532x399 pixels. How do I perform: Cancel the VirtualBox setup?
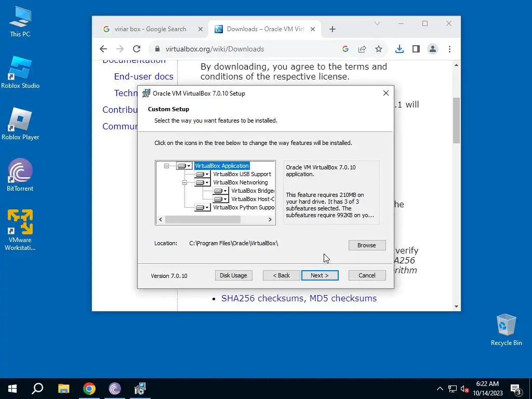(x=367, y=275)
